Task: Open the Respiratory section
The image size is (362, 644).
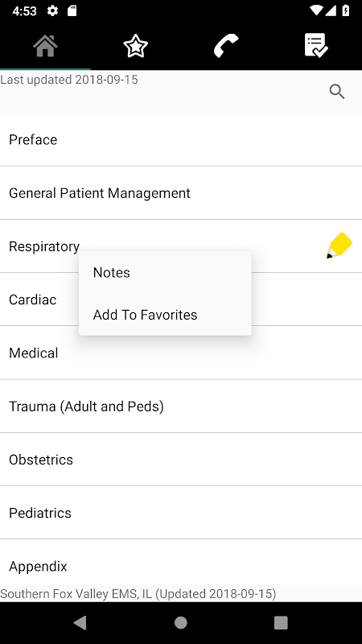Action: [44, 246]
